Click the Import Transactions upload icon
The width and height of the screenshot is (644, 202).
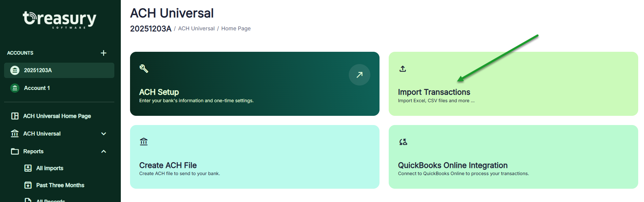[x=403, y=69]
